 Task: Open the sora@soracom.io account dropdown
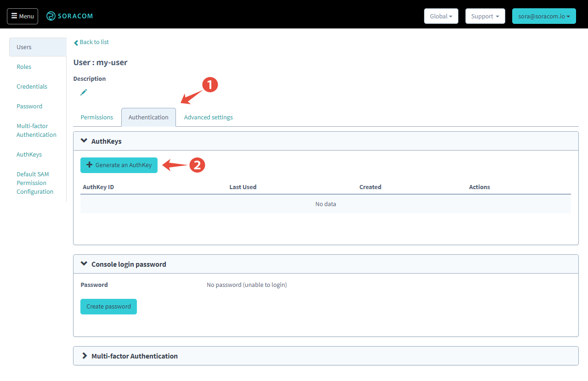click(x=544, y=16)
